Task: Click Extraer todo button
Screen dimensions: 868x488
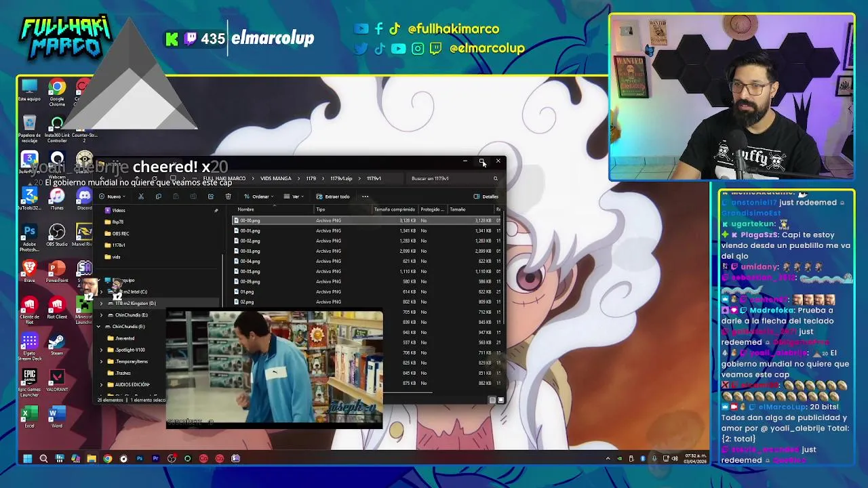Action: tap(332, 197)
